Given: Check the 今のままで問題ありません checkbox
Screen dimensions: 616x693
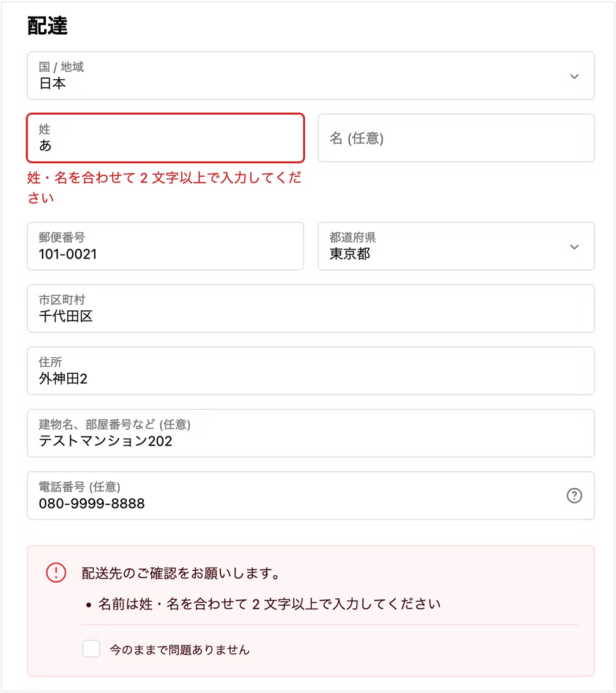Looking at the screenshot, I should (x=91, y=649).
